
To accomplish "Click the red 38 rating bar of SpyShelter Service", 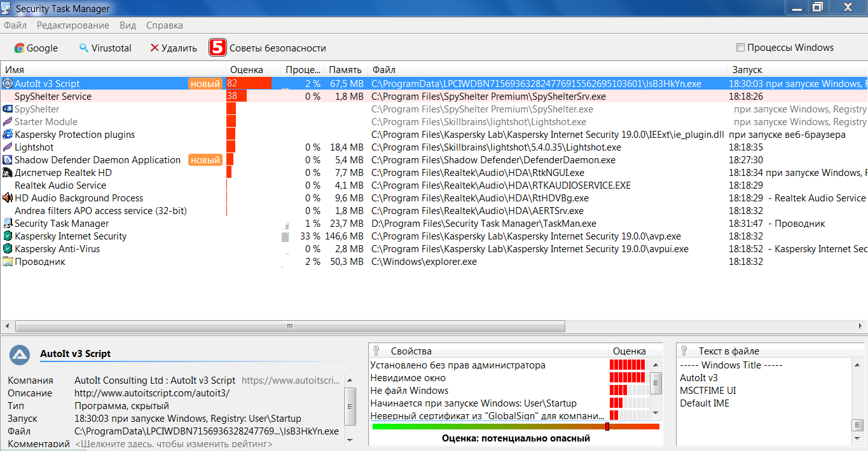I will [237, 97].
